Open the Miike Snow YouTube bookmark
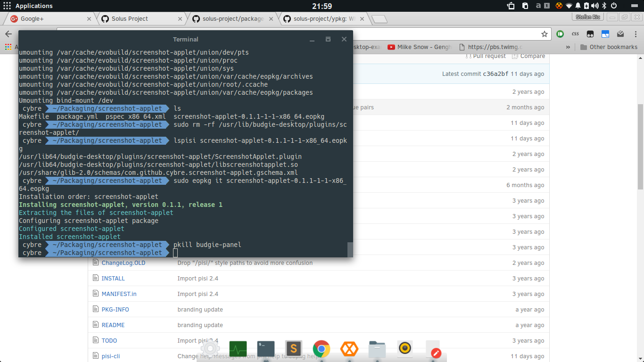Image resolution: width=644 pixels, height=362 pixels. [419, 47]
